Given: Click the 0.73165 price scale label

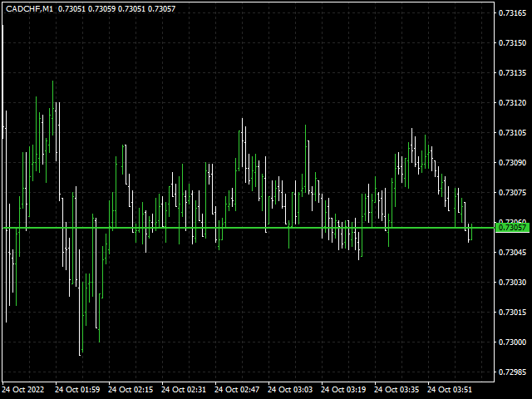Looking at the screenshot, I should point(512,13).
